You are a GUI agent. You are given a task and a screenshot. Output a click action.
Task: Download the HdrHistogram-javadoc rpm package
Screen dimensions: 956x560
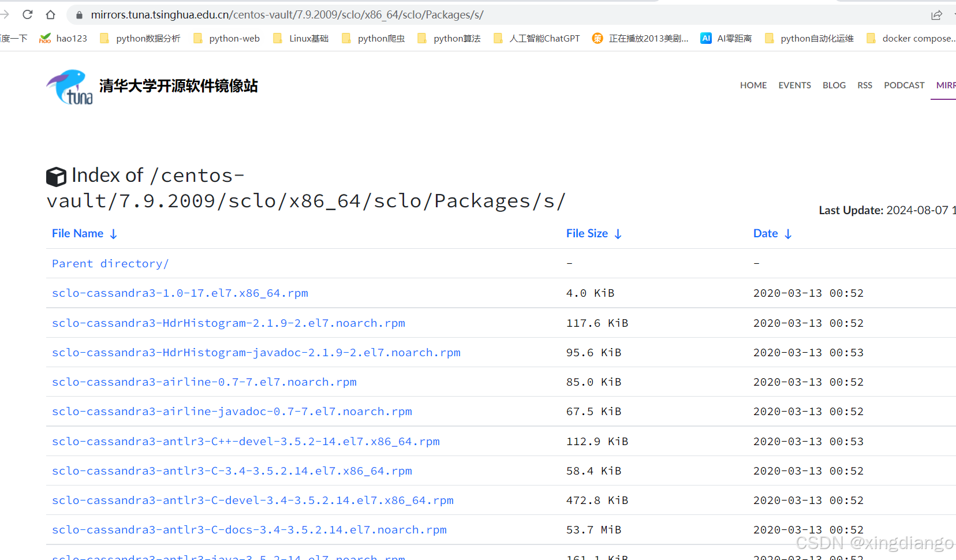coord(256,353)
